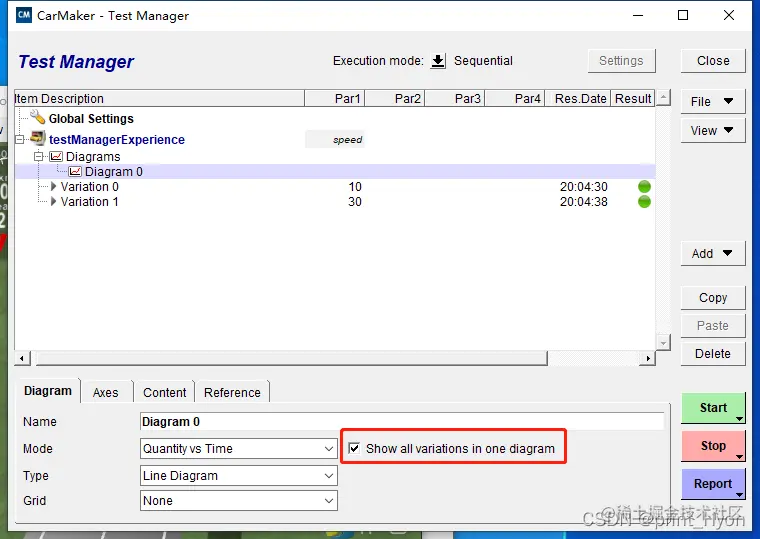The image size is (760, 539).
Task: Close the window with the X button
Action: pos(728,16)
